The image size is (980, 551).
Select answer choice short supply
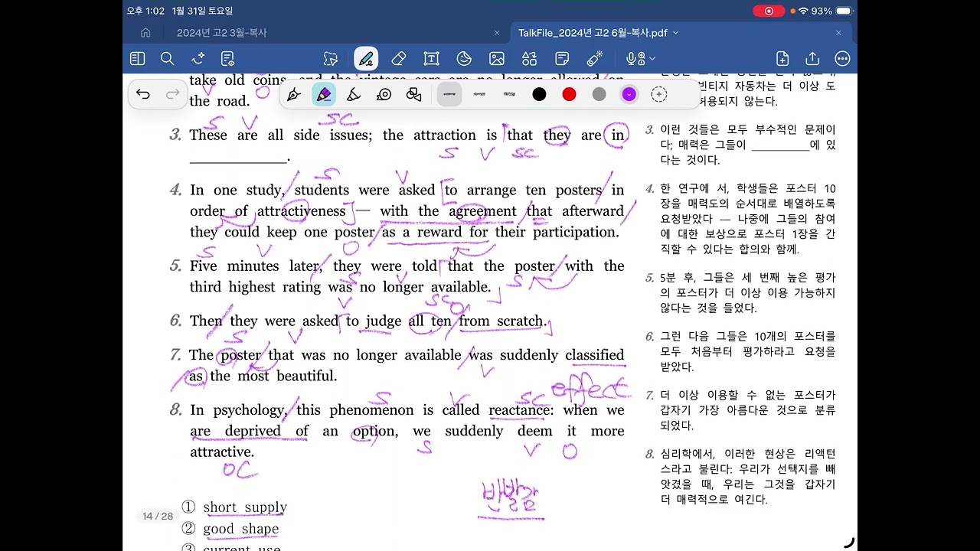245,507
